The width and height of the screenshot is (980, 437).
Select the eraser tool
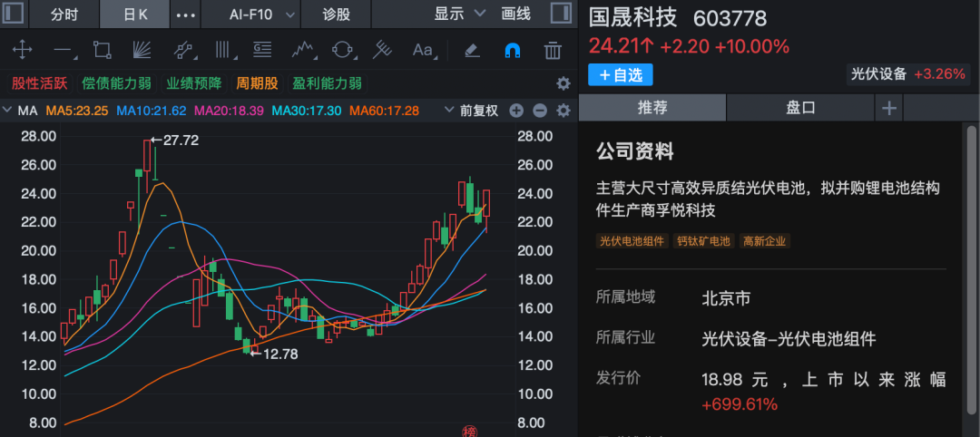(x=471, y=51)
